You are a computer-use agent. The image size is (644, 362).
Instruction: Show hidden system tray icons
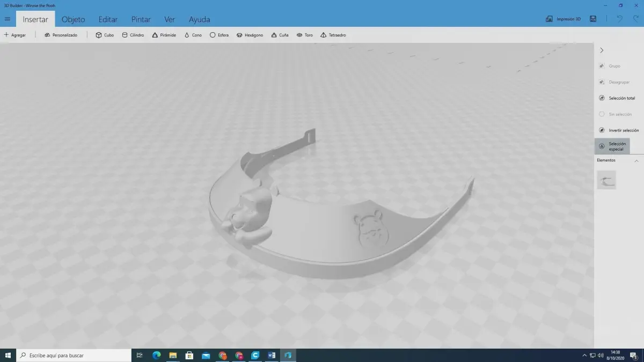click(x=584, y=356)
